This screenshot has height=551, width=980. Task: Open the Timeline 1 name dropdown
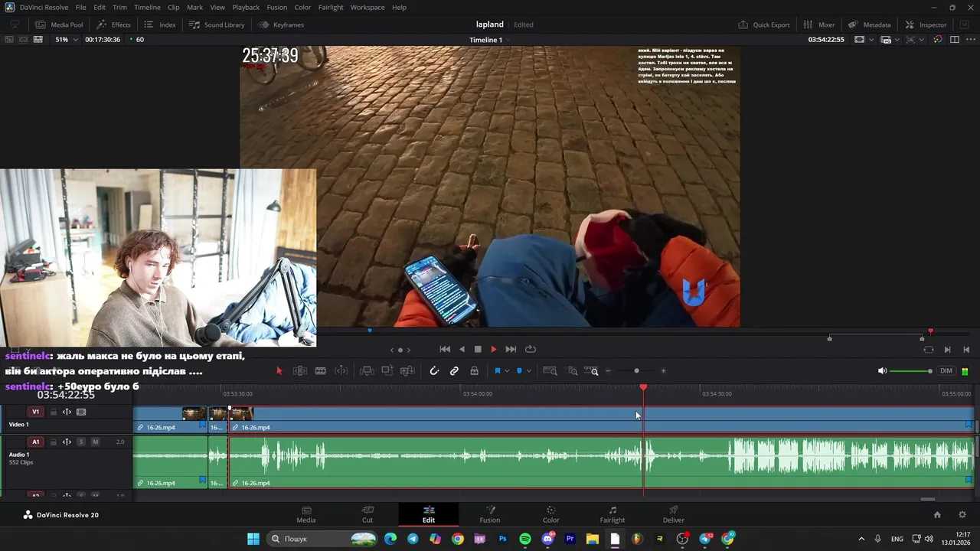(491, 40)
